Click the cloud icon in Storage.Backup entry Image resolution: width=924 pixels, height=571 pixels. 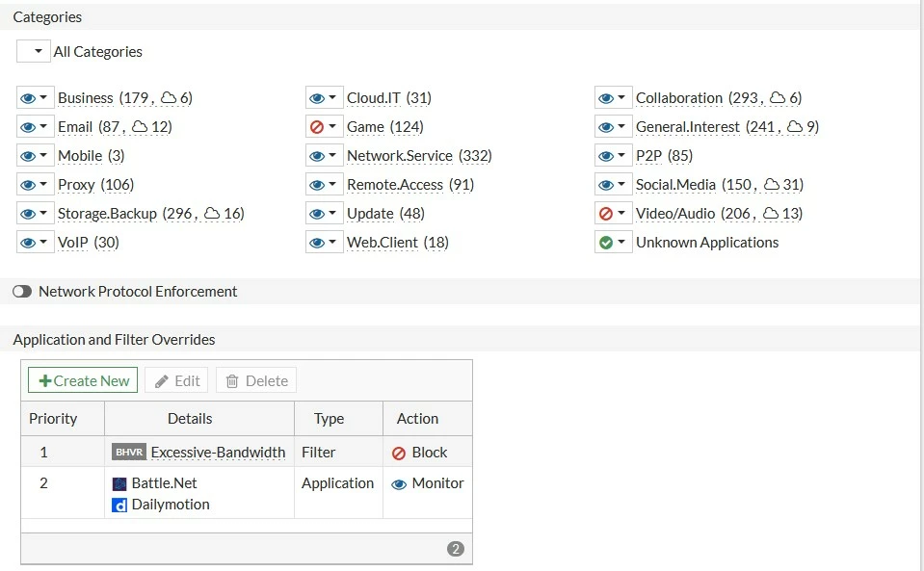pos(212,213)
